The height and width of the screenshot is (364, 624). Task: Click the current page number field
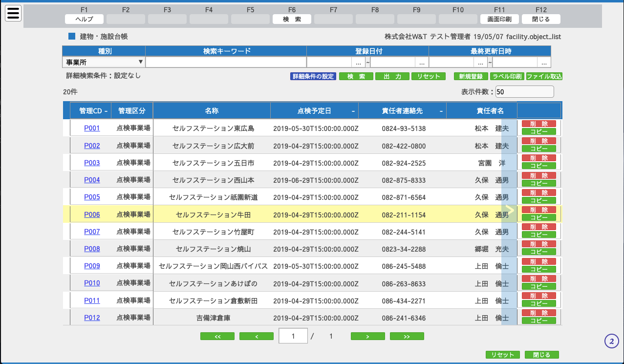(x=293, y=336)
